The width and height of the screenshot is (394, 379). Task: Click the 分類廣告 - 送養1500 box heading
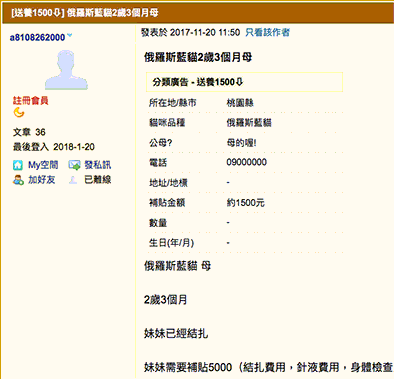click(x=198, y=82)
